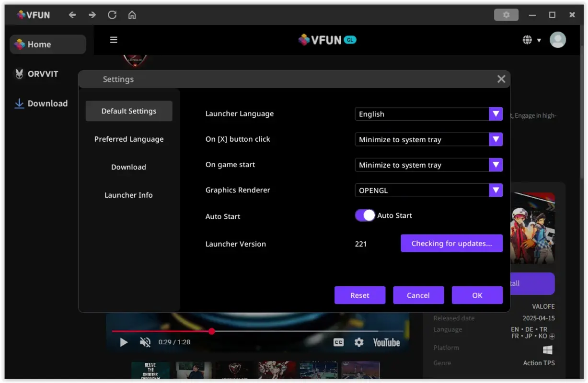
Task: Open the Launcher Language dropdown
Action: (x=496, y=113)
